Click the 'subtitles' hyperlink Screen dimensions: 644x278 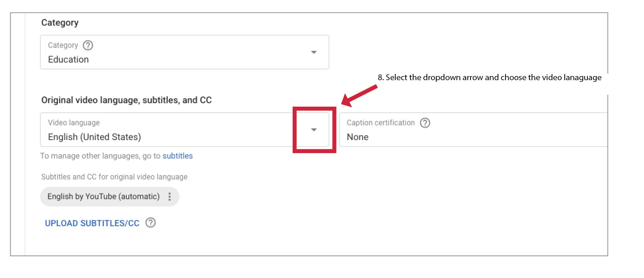pyautogui.click(x=177, y=156)
